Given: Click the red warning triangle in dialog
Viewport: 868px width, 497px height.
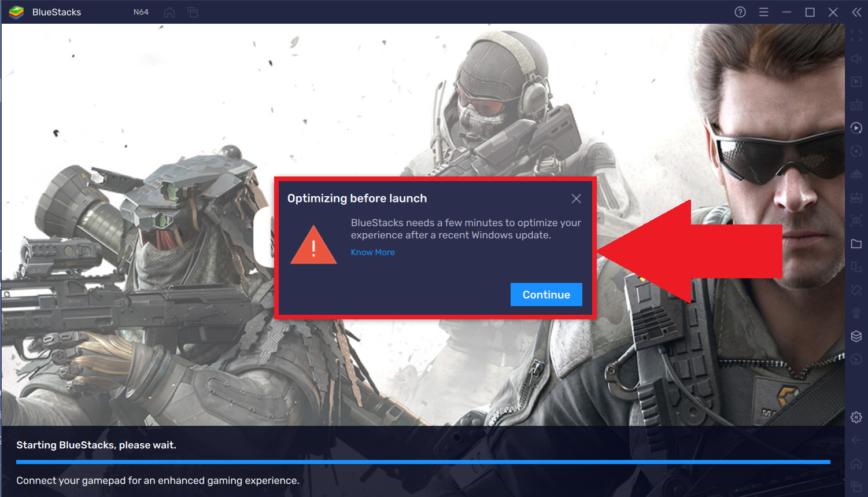Looking at the screenshot, I should [313, 245].
